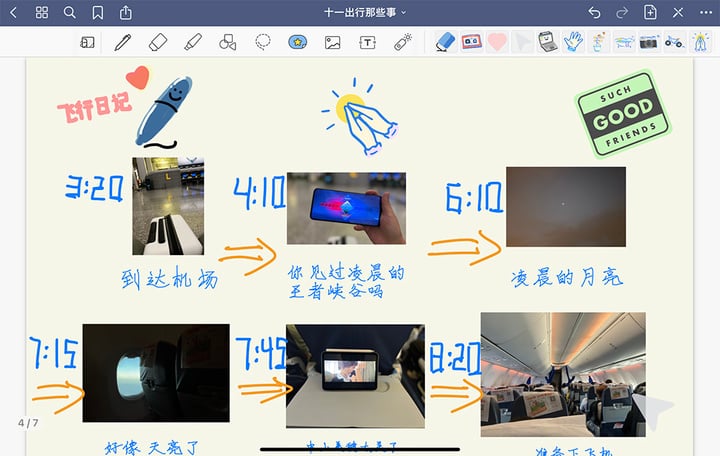The width and height of the screenshot is (720, 456).
Task: Open the page thumbnails grid view
Action: click(x=41, y=13)
